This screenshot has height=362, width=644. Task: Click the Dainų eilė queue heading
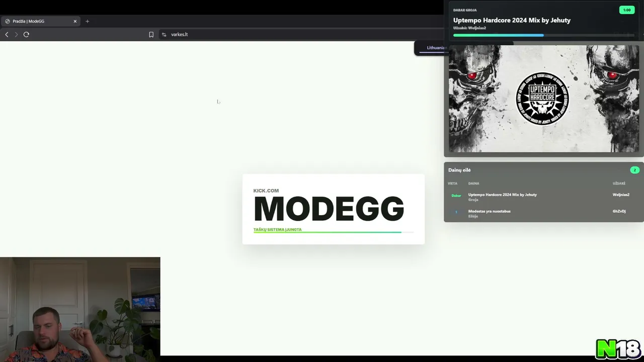click(x=459, y=170)
